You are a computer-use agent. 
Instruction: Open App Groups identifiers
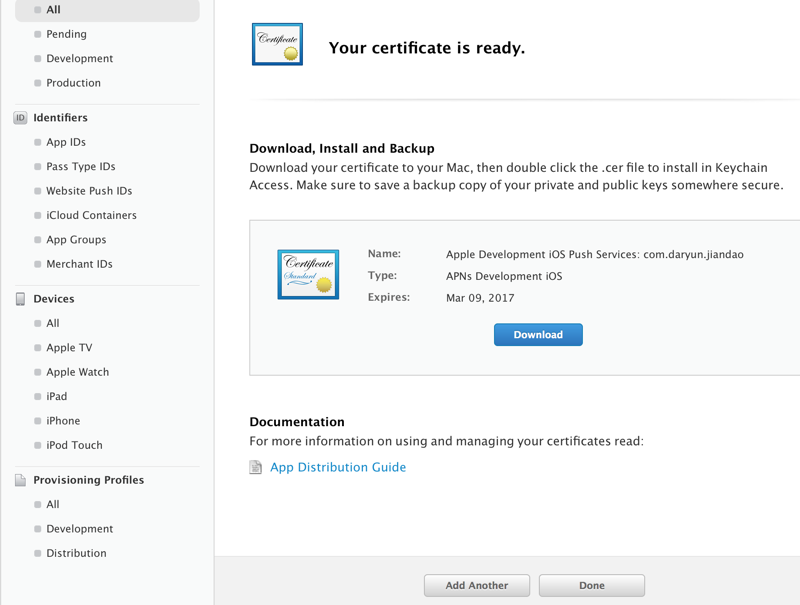click(77, 240)
